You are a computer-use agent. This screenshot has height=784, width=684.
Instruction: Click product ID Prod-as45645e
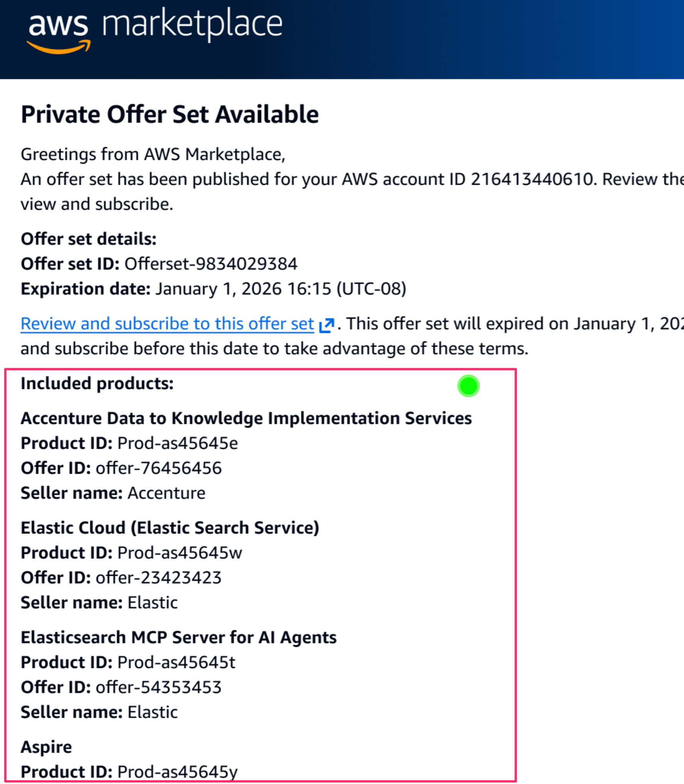pyautogui.click(x=177, y=443)
